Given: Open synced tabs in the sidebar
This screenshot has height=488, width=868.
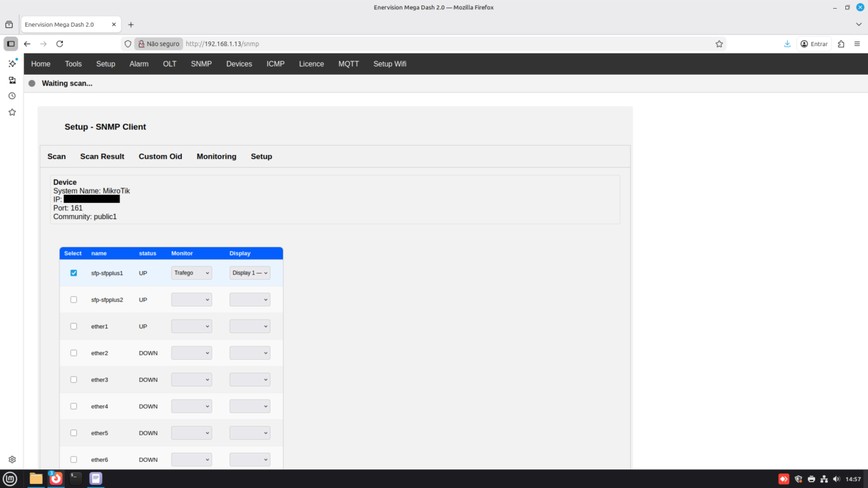Looking at the screenshot, I should 12,80.
